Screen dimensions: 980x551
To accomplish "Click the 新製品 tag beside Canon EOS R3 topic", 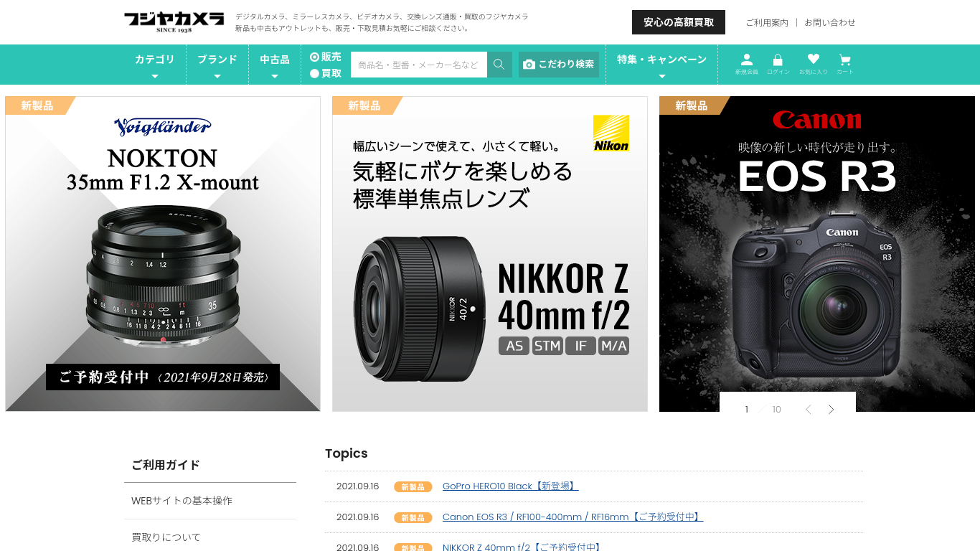I will (x=413, y=517).
